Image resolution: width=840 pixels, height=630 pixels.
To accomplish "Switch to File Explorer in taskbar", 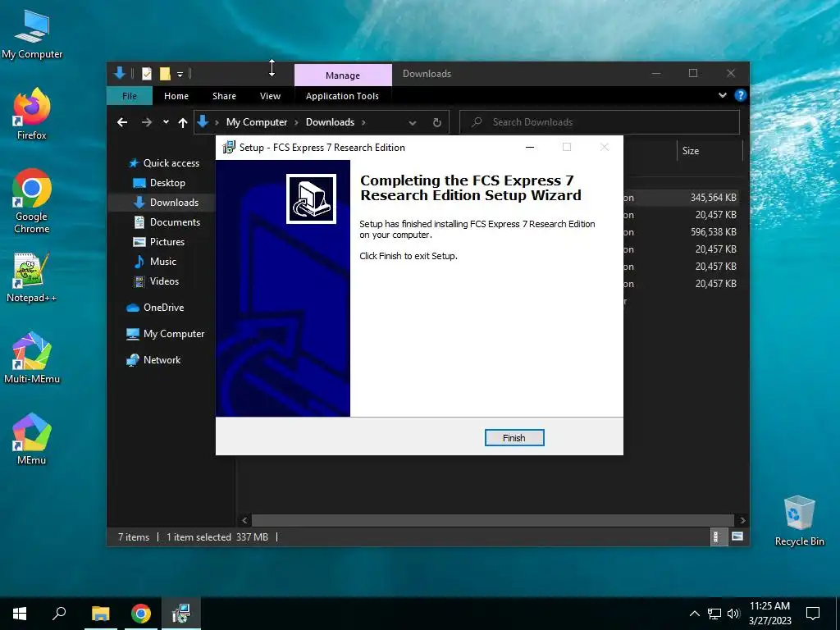I will pyautogui.click(x=100, y=614).
